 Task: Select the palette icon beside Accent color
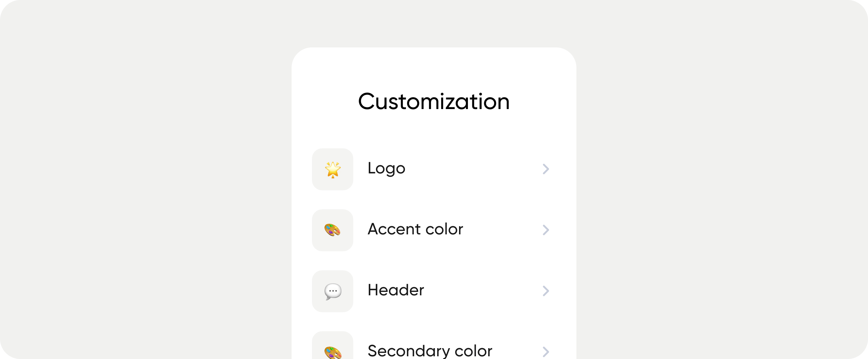[332, 230]
